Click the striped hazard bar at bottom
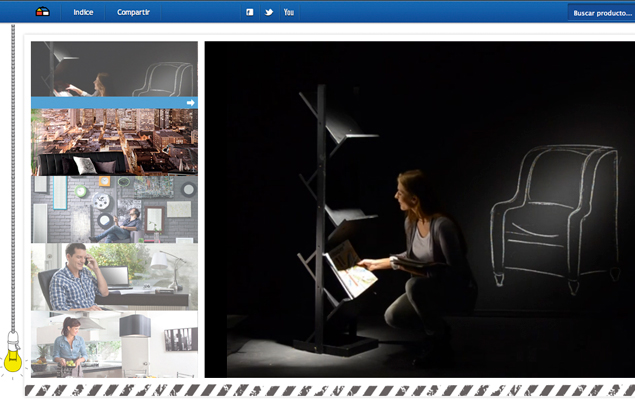635x400 pixels. [328, 390]
